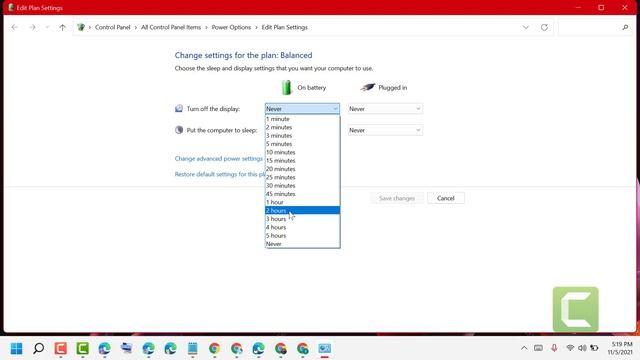Open Plugged in sleep dropdown

[x=385, y=130]
